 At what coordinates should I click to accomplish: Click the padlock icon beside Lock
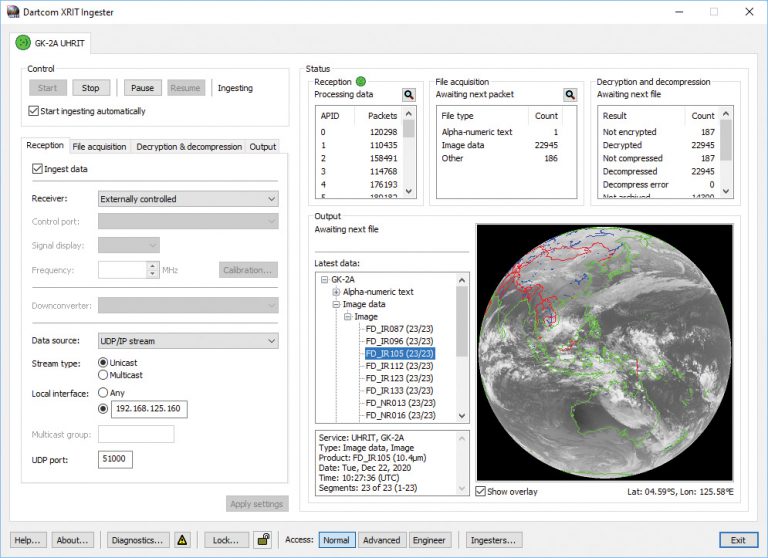263,540
